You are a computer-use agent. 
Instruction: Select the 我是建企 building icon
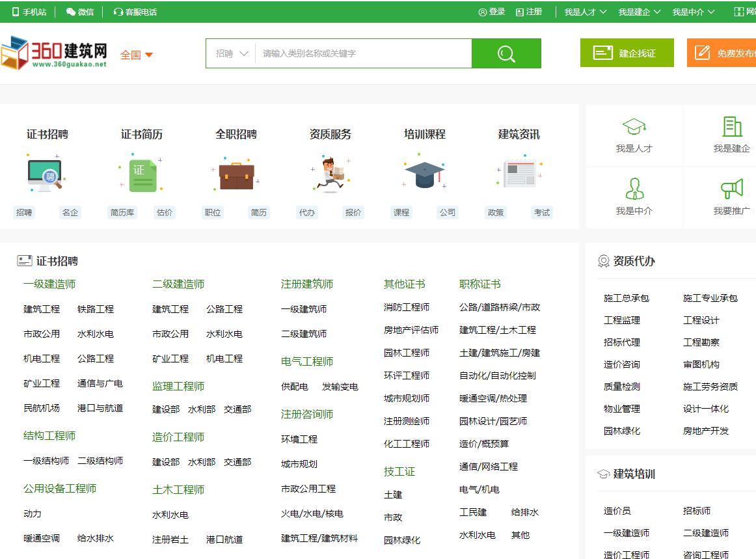click(732, 126)
